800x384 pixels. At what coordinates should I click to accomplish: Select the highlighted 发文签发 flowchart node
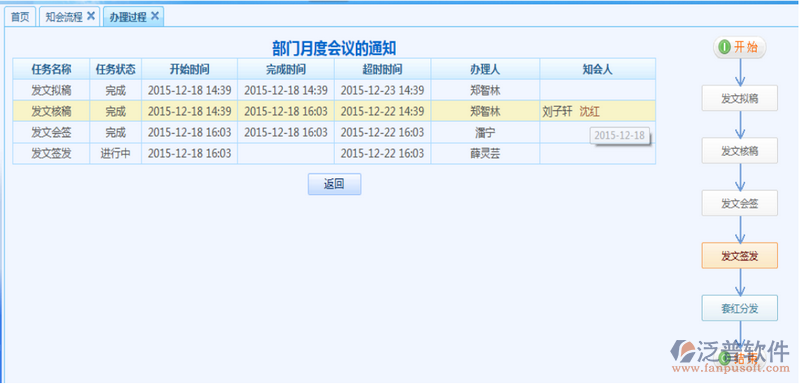pyautogui.click(x=739, y=255)
